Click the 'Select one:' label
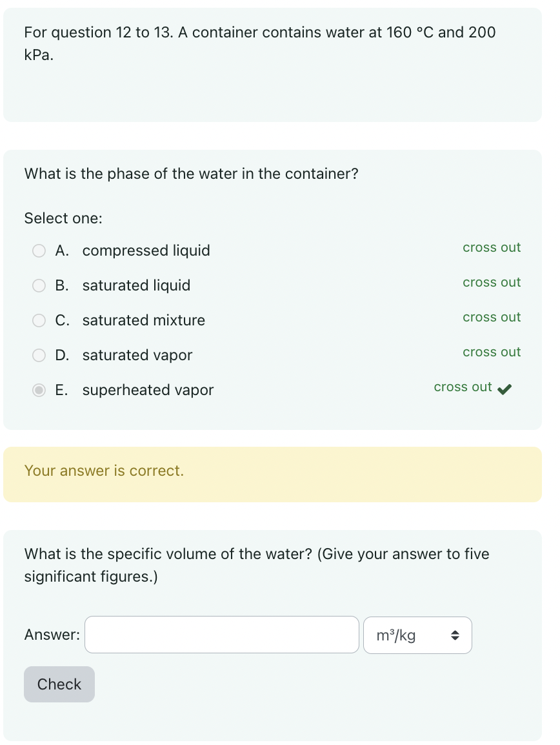The width and height of the screenshot is (560, 745). tap(63, 218)
